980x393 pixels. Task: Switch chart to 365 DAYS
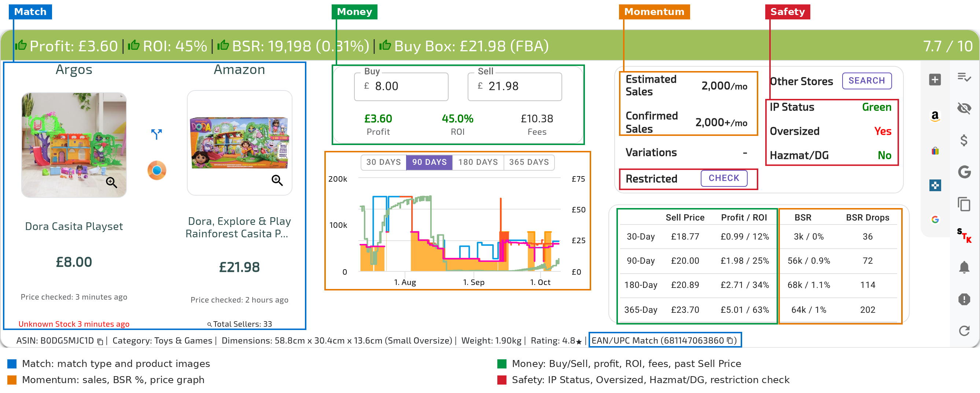(x=529, y=162)
